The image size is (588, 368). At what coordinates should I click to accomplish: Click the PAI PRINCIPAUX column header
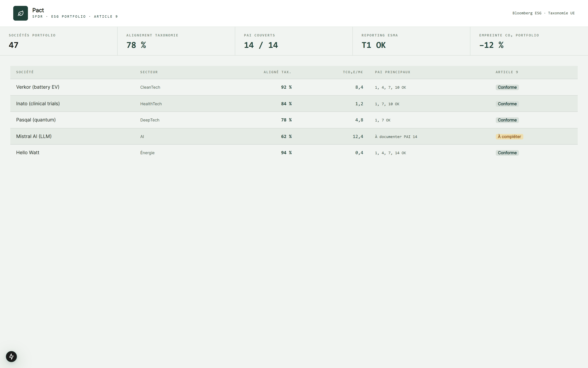[393, 72]
